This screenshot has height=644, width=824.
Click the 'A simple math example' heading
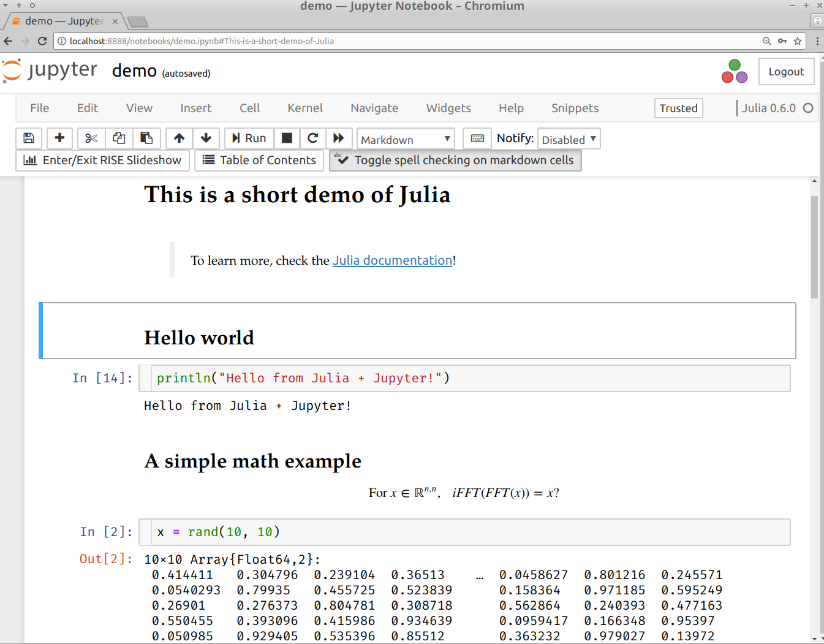252,461
